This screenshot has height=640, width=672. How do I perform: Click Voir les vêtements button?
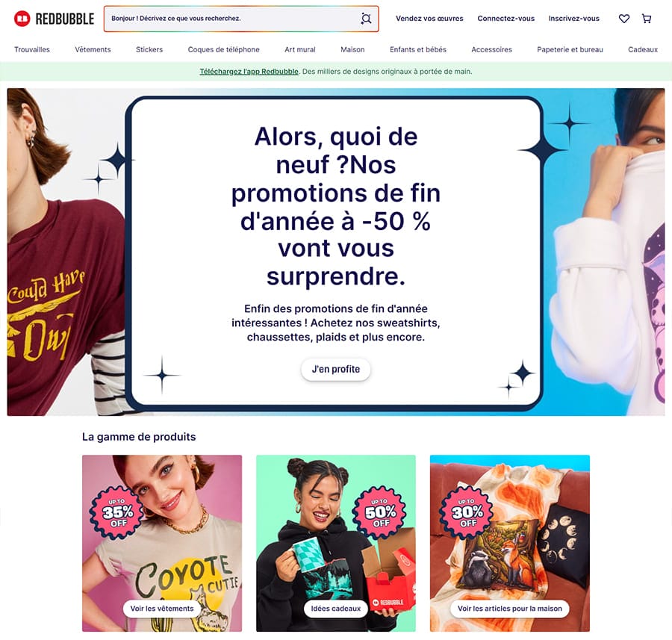[162, 609]
